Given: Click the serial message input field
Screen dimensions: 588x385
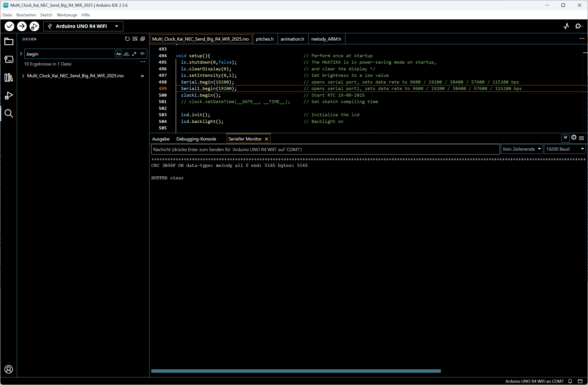Looking at the screenshot, I should 325,149.
